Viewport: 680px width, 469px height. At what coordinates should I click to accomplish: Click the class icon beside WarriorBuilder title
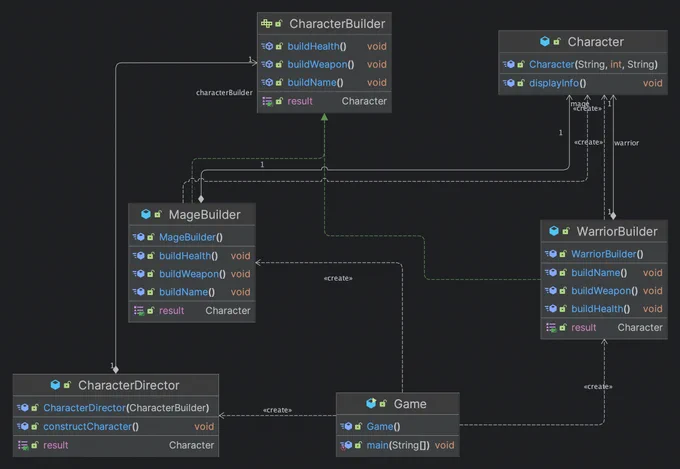tap(554, 231)
